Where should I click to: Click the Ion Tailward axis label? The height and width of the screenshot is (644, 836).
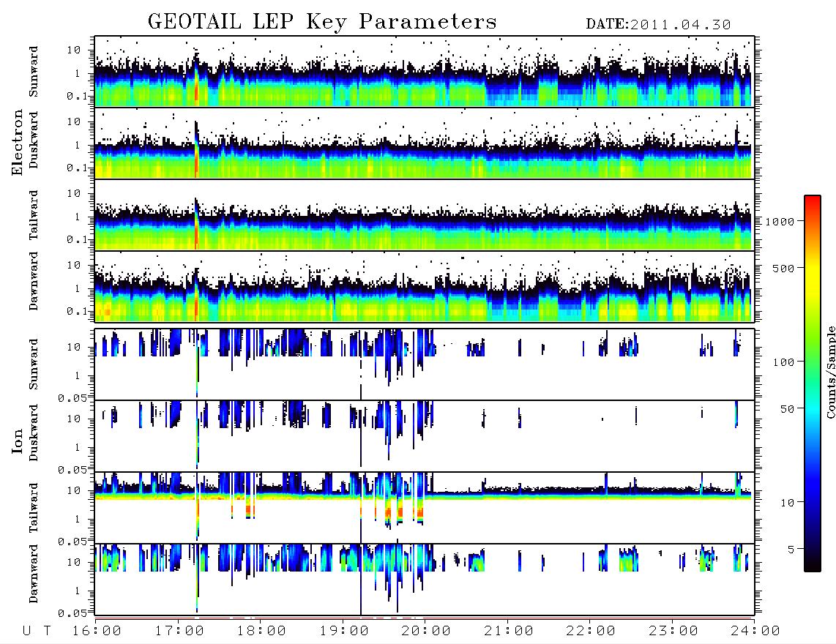point(34,508)
